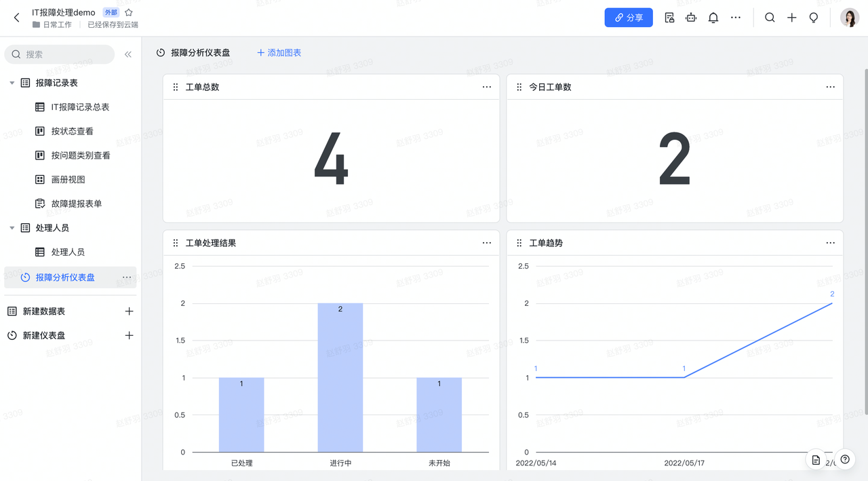Star the IT报障处理demo document
The image size is (868, 481).
pos(129,12)
